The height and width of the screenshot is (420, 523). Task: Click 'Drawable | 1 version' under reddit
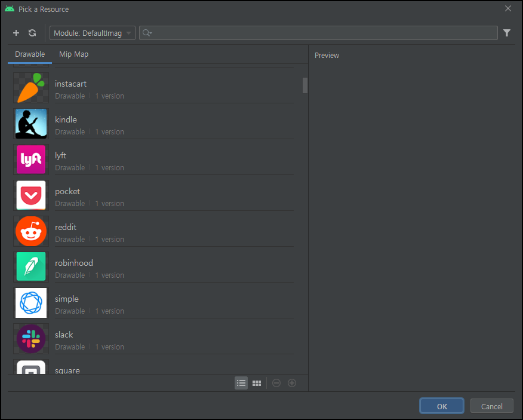(90, 240)
